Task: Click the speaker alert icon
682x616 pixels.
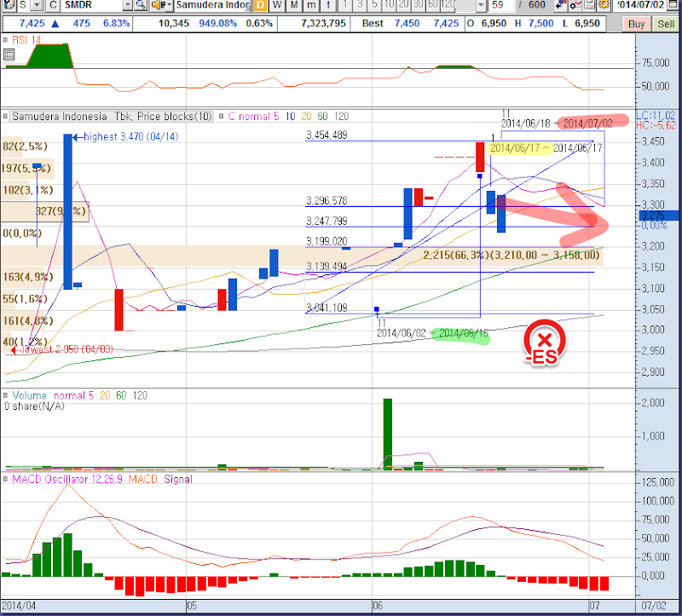Action: point(157,5)
